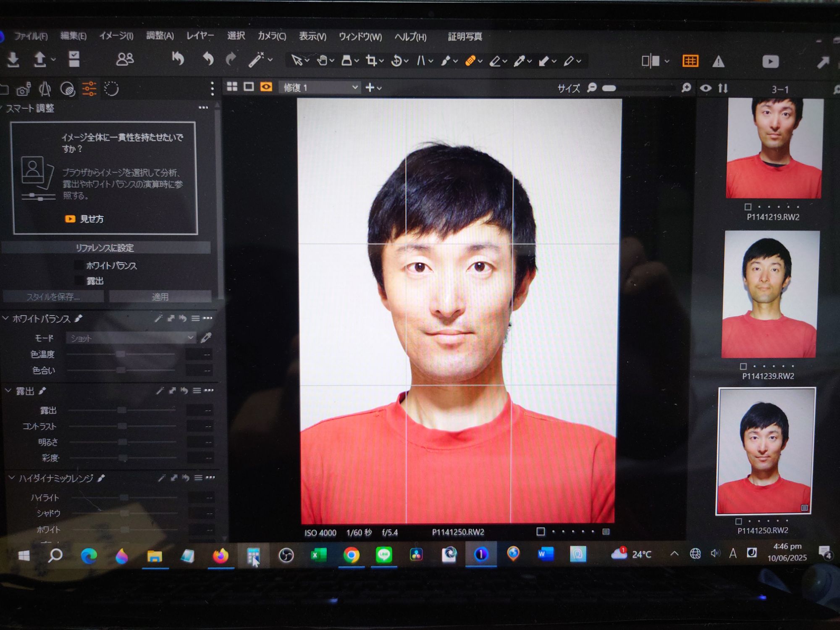Image resolution: width=840 pixels, height=630 pixels.
Task: Toggle the exposure warning triangle icon
Action: [x=719, y=62]
